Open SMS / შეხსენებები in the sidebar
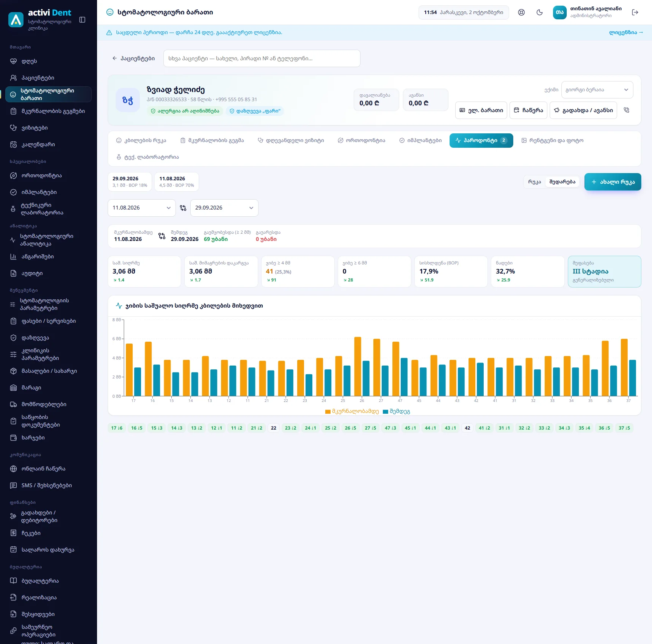This screenshot has width=652, height=644. tap(49, 485)
